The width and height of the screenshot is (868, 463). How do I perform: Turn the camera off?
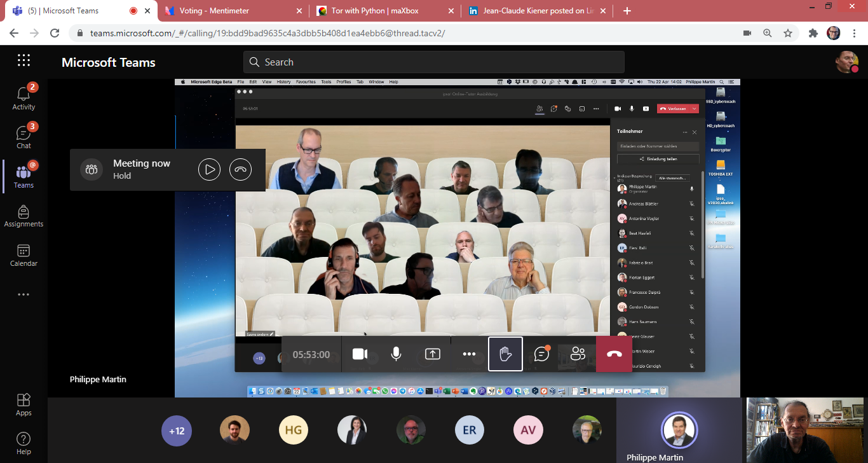pyautogui.click(x=360, y=354)
